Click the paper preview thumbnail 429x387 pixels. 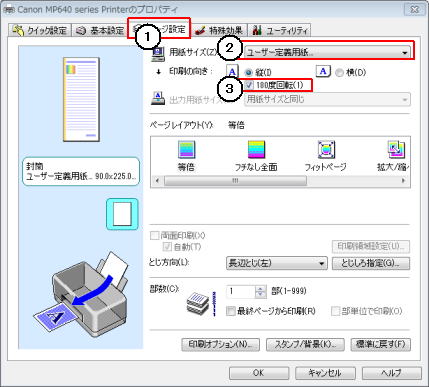click(x=81, y=100)
